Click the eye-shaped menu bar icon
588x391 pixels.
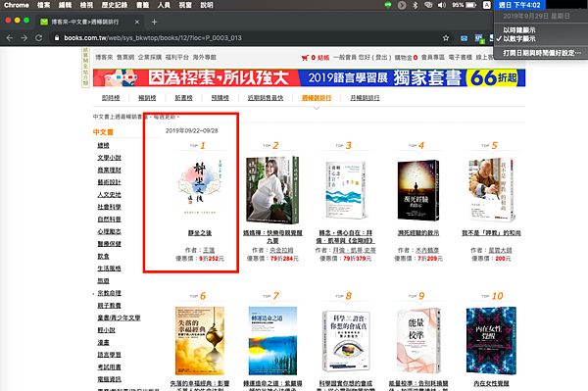point(428,5)
